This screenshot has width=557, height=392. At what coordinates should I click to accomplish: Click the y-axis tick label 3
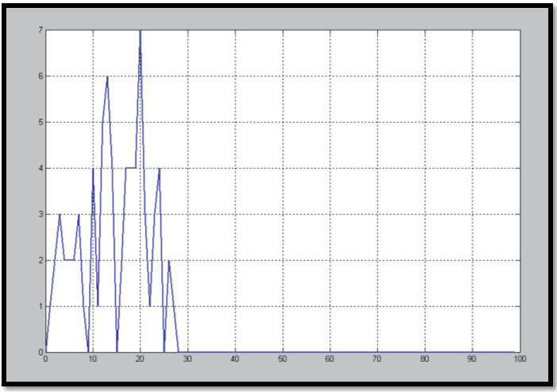point(40,214)
